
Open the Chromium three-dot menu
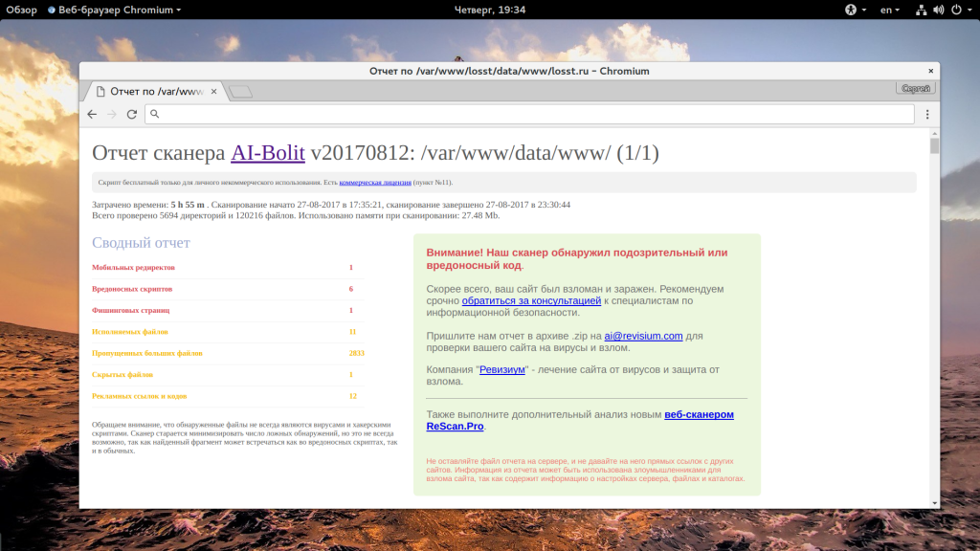(927, 114)
